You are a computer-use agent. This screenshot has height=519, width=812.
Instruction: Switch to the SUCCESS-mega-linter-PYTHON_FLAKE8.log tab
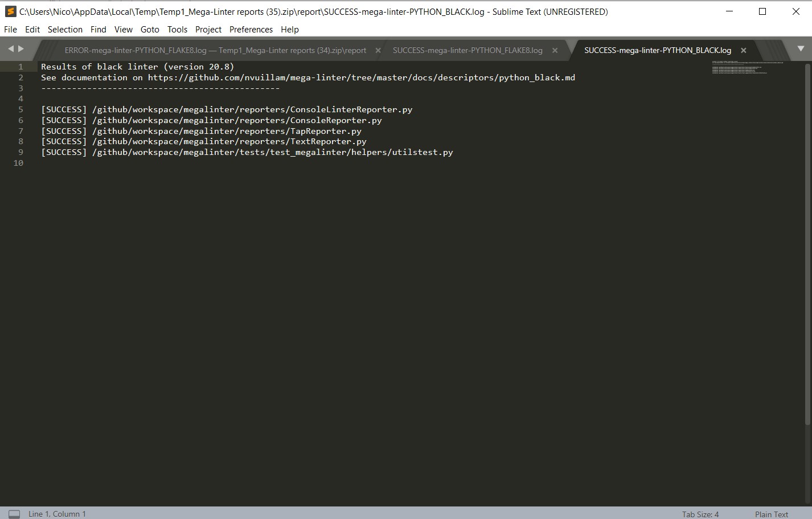pos(467,50)
